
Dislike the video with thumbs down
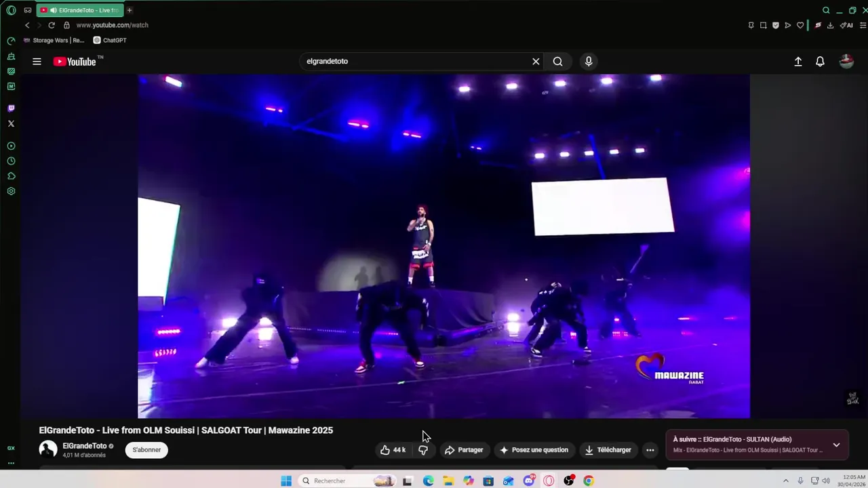click(x=423, y=450)
